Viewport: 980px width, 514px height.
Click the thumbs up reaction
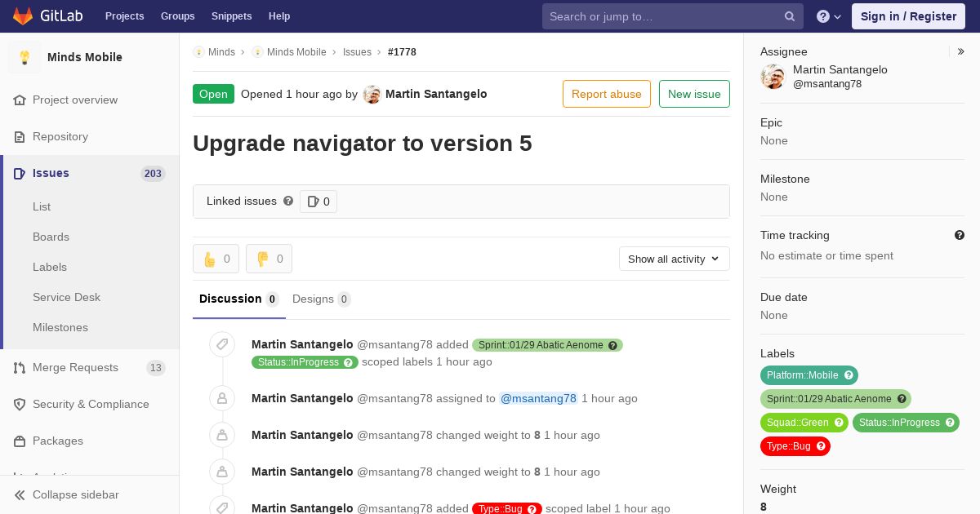click(216, 259)
